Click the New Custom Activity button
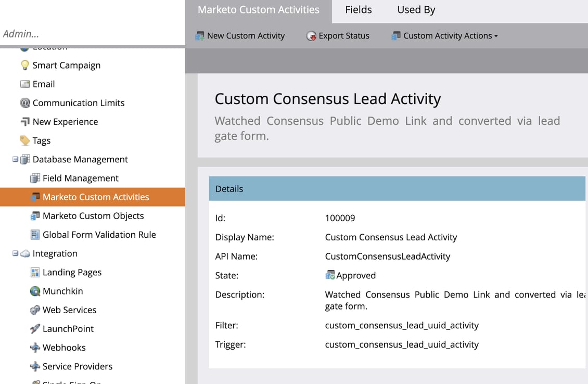Screen dimensions: 588x384 [x=240, y=35]
